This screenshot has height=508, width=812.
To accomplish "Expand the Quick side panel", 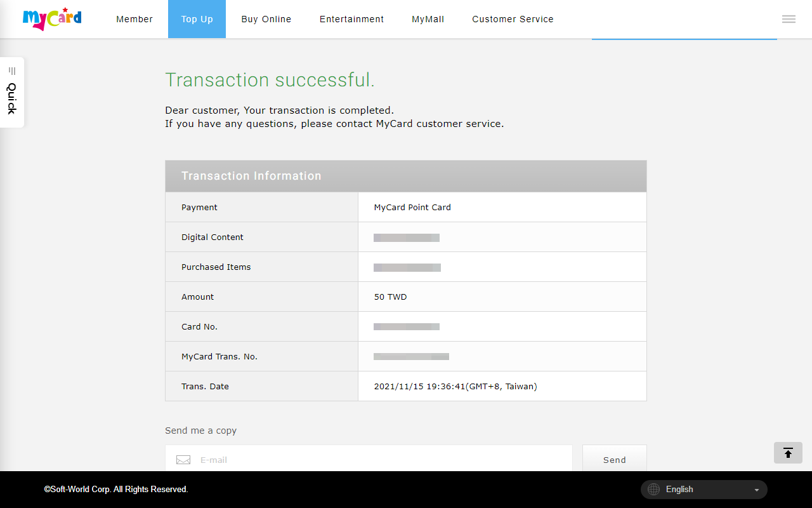I will click(x=12, y=92).
